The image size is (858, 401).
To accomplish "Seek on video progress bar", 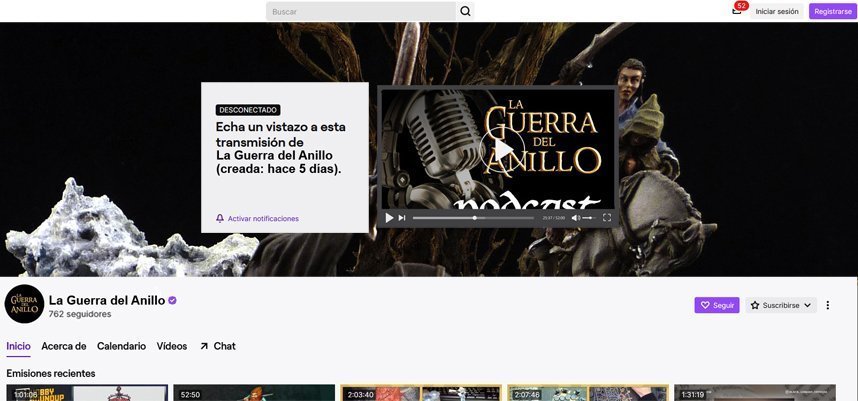I will point(473,218).
